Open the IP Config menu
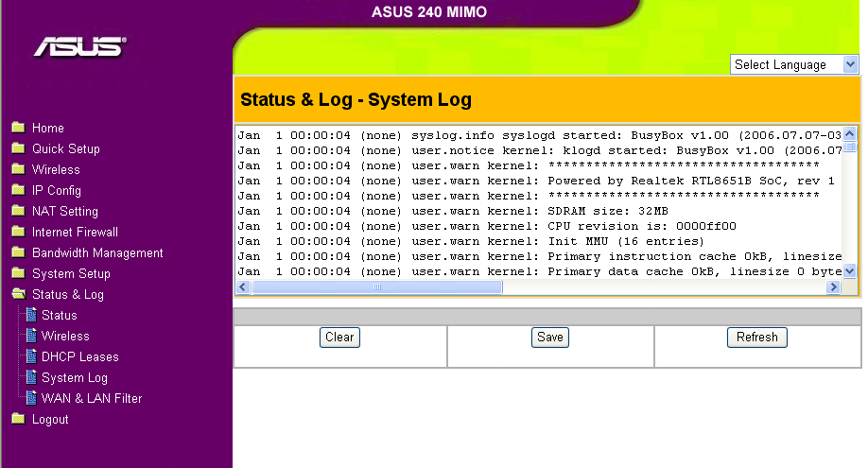Screen dimensions: 868x468 pos(57,191)
